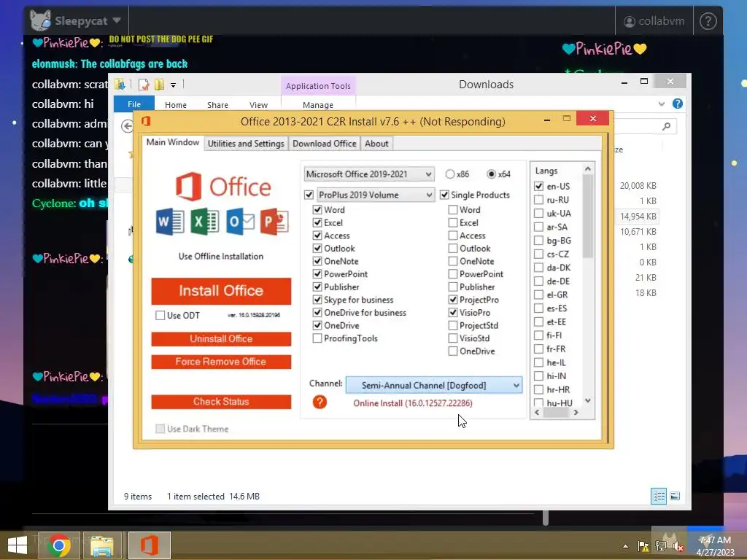
Task: Click the collabvm user button
Action: [654, 21]
